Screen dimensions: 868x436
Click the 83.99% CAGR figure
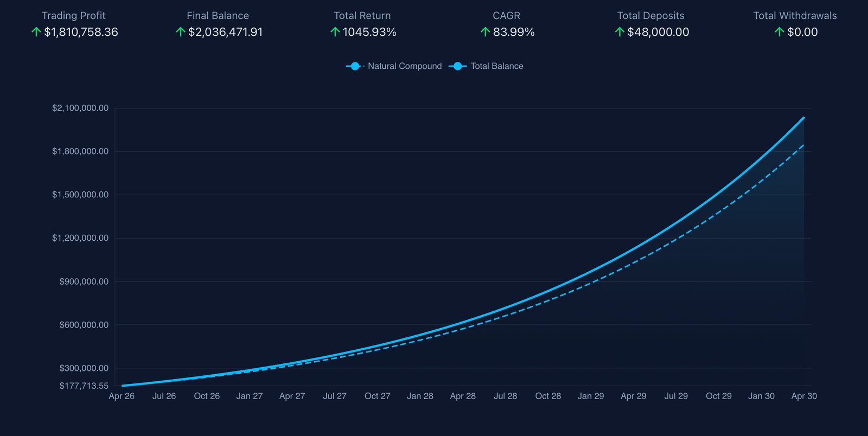tap(514, 32)
